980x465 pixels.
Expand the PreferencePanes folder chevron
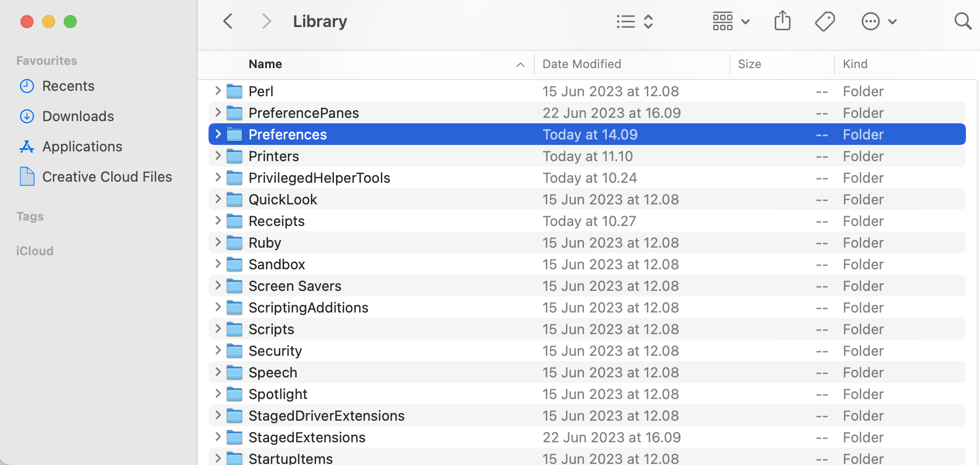click(218, 112)
